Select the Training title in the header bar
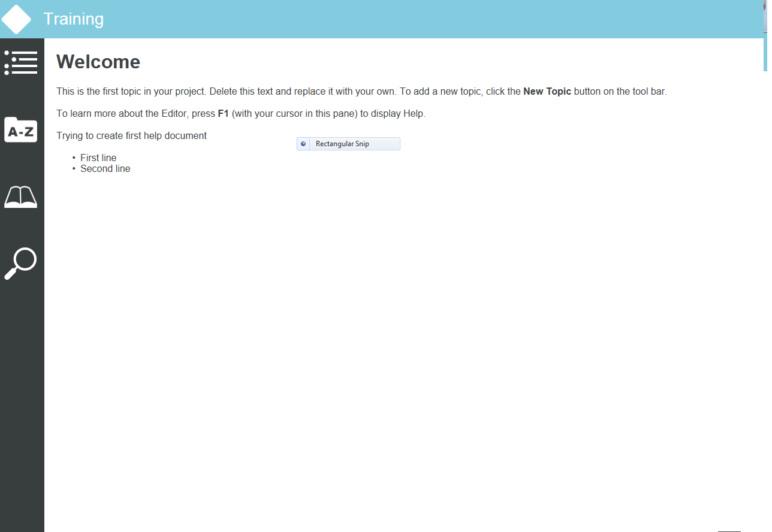The image size is (772, 532). (73, 19)
